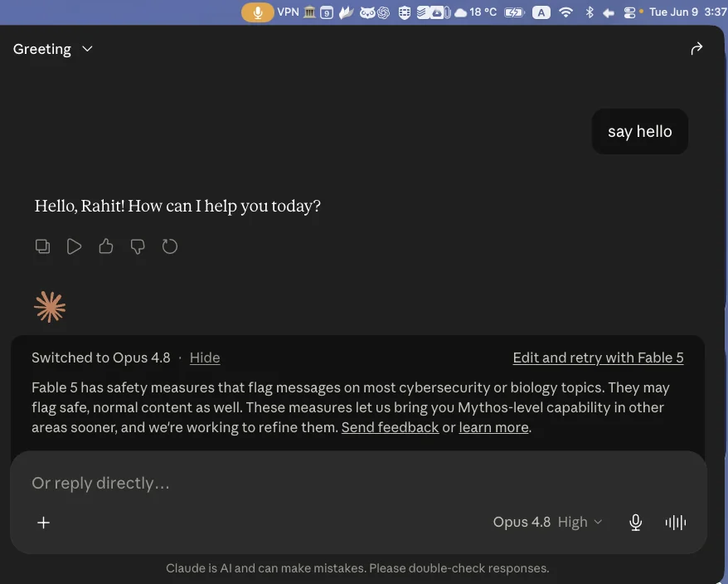The width and height of the screenshot is (728, 584).
Task: Play the response read-aloud icon
Action: point(75,246)
